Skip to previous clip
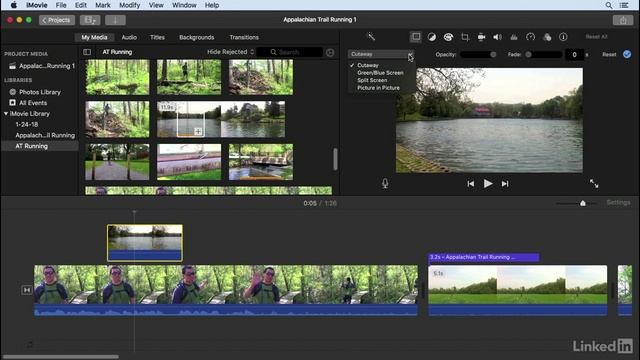The image size is (640, 360). click(471, 184)
